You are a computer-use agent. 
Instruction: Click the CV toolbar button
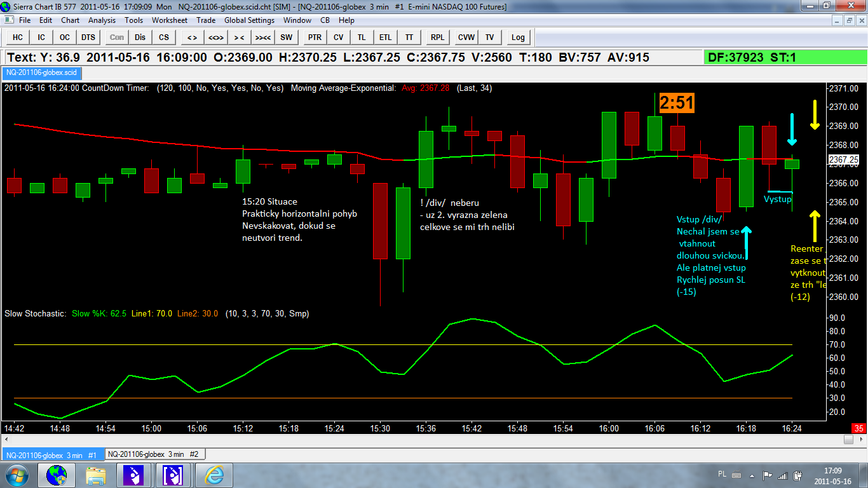pyautogui.click(x=338, y=37)
